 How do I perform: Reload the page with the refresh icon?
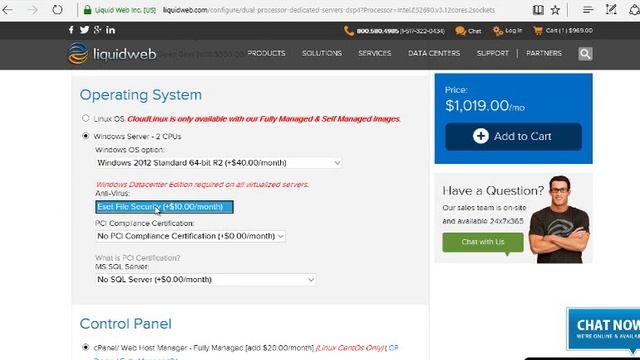pos(57,10)
